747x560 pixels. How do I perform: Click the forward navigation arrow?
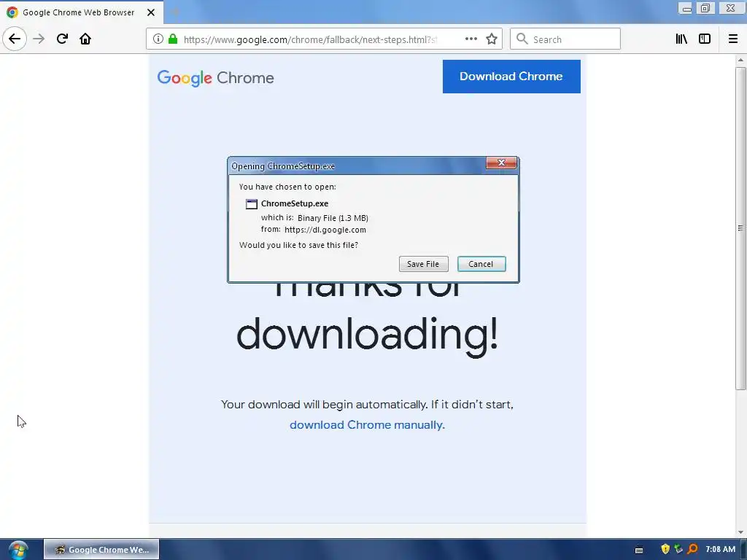[x=39, y=39]
